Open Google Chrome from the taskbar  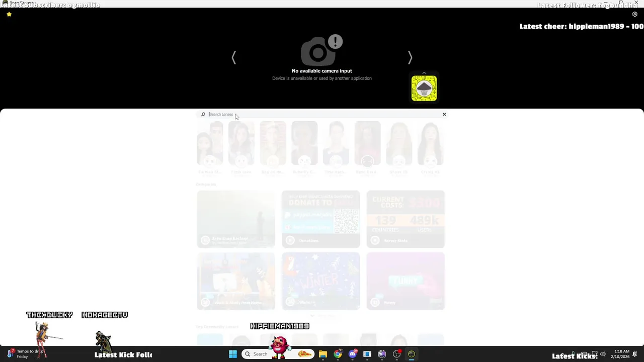[x=338, y=354]
